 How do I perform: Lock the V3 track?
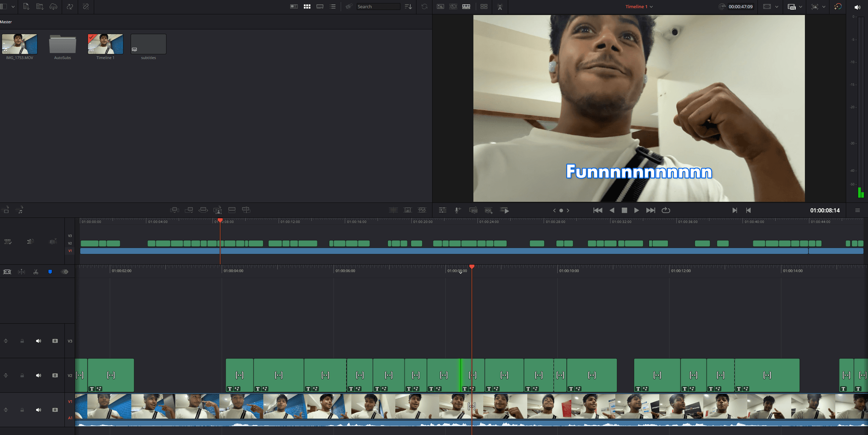click(x=22, y=341)
